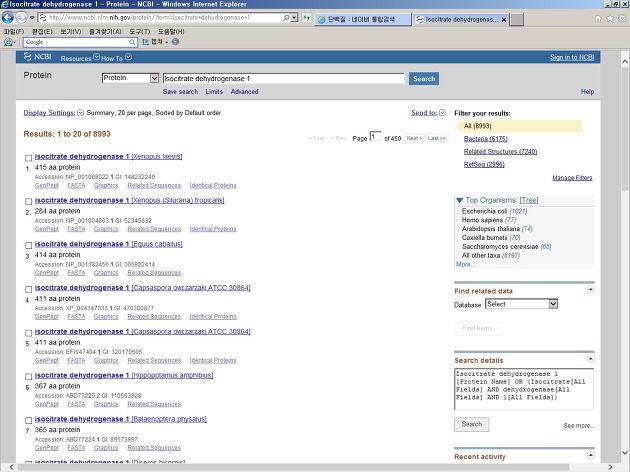630x472 pixels.
Task: Click the vertical scrollbar down arrow
Action: point(625,453)
